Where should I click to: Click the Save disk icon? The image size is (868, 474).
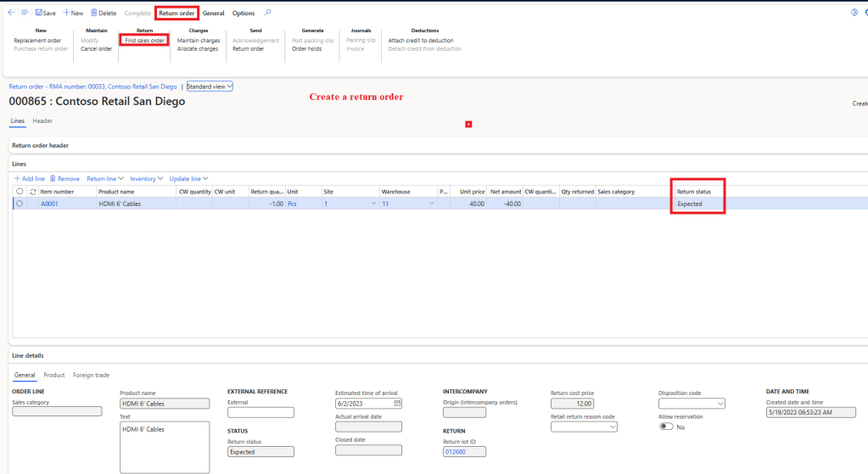[39, 14]
